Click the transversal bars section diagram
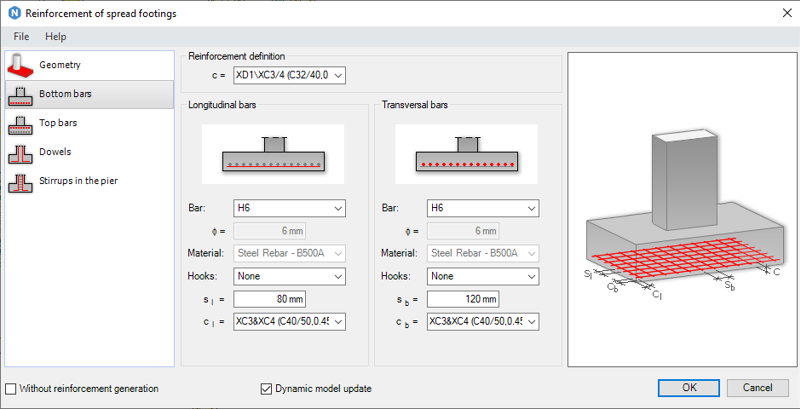 (466, 154)
